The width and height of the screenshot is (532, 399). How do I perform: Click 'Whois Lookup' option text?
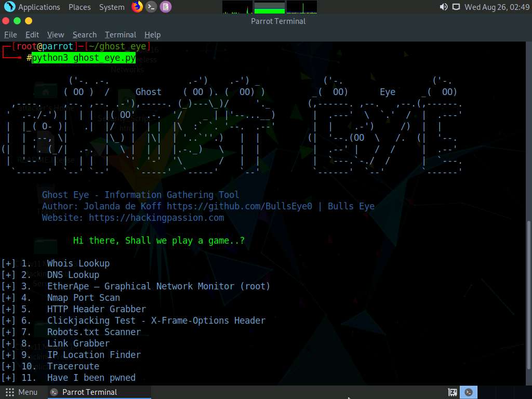pyautogui.click(x=78, y=263)
